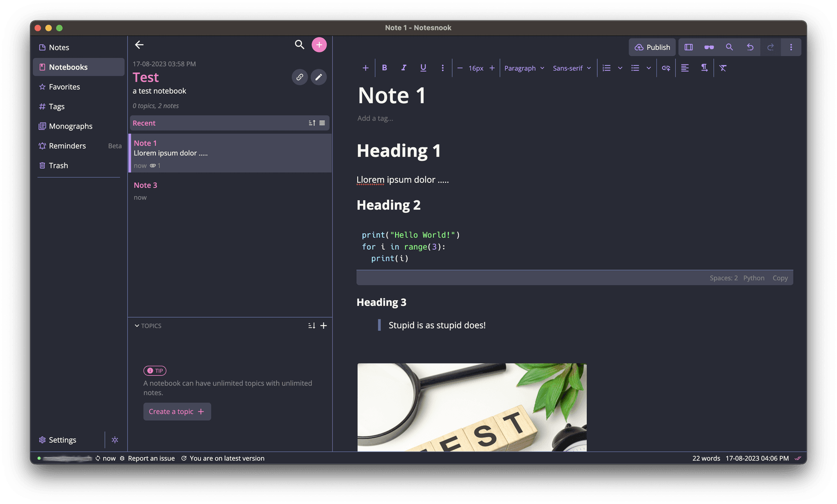This screenshot has width=837, height=504.
Task: Decrease the font size
Action: pos(460,68)
